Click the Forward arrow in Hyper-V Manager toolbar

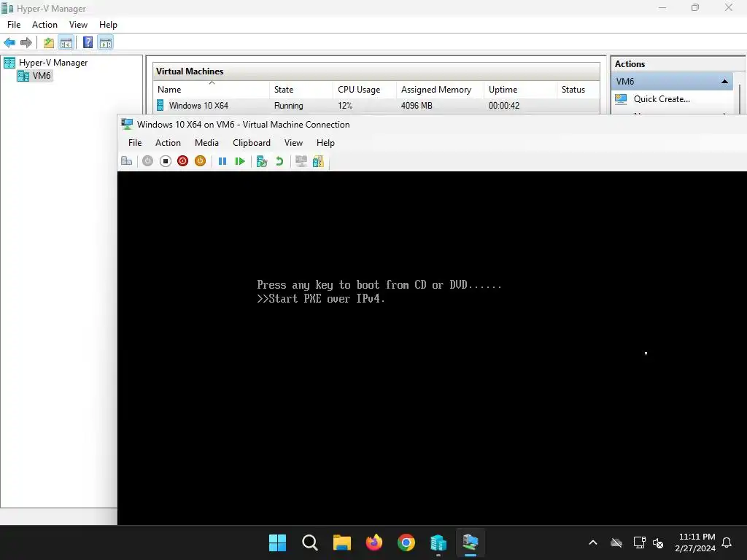pos(26,43)
